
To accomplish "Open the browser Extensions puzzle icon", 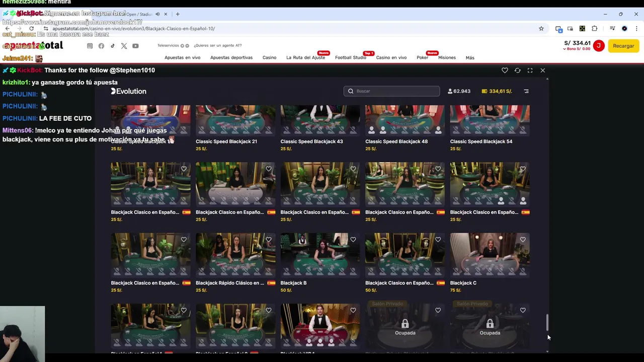I will pos(594,29).
